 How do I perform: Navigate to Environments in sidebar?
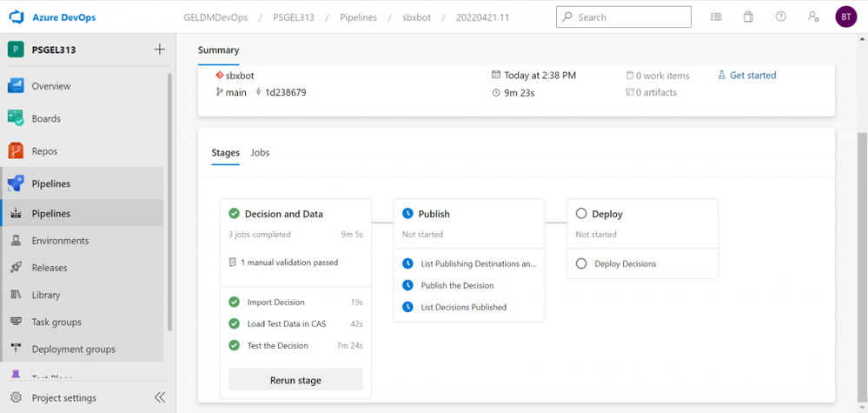pos(60,241)
